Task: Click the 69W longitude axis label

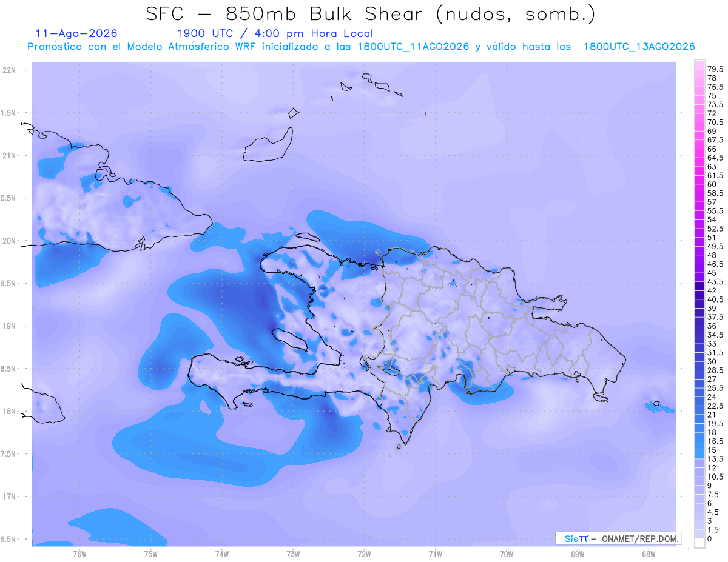Action: click(x=578, y=554)
